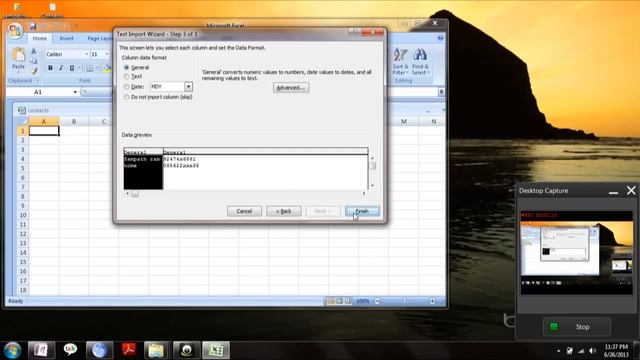640x360 pixels.
Task: Open the font size 11 dropdown
Action: [107, 54]
